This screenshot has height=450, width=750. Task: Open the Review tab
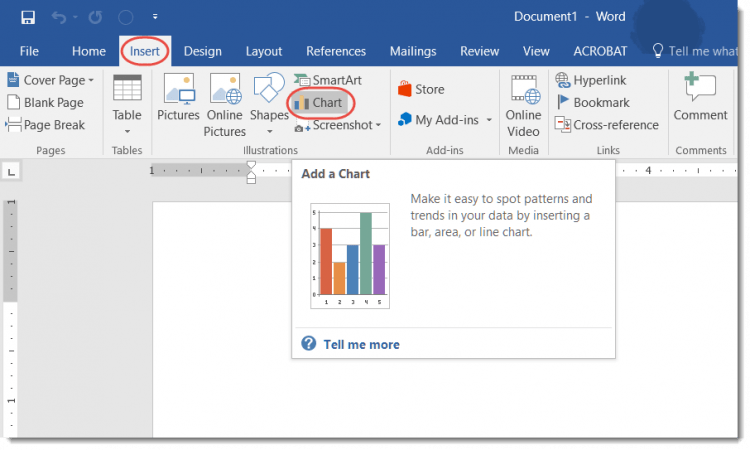point(479,51)
